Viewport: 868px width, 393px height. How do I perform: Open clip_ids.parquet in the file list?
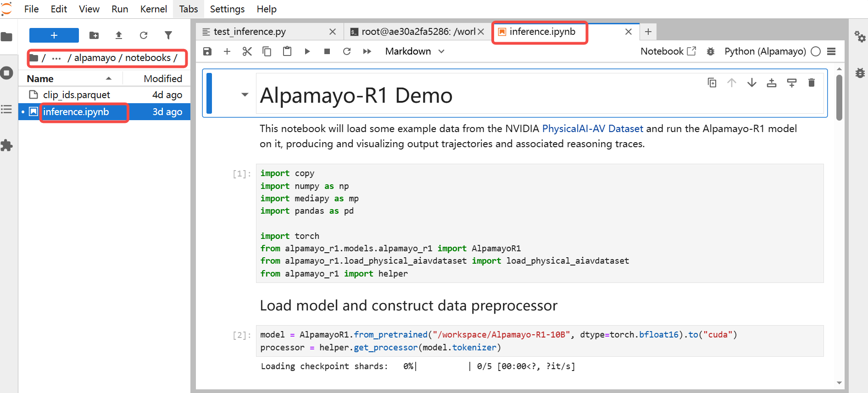pyautogui.click(x=77, y=95)
